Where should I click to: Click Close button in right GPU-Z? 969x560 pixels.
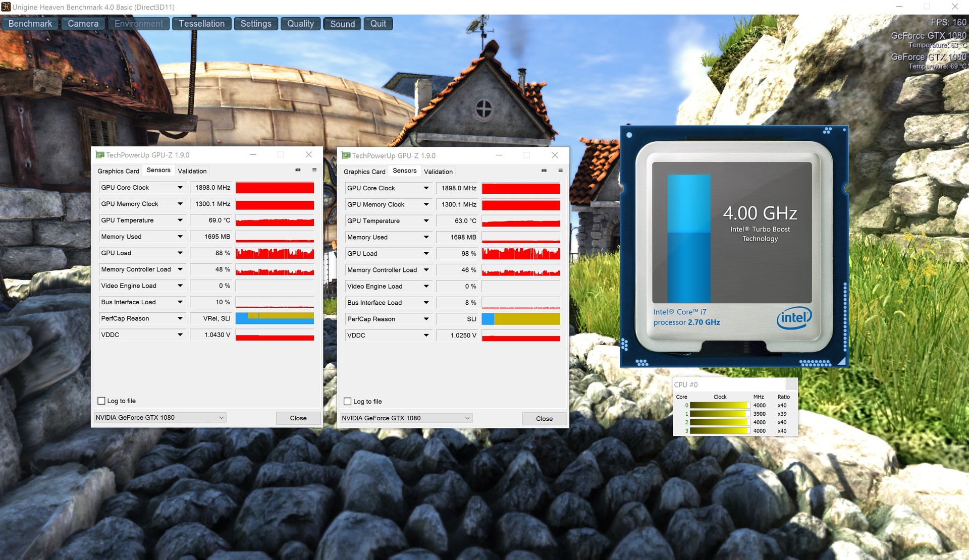click(x=543, y=418)
